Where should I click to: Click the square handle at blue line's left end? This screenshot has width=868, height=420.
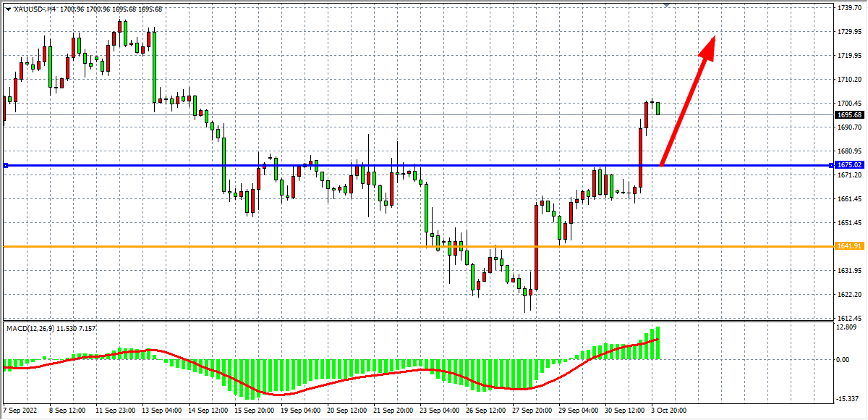5,166
